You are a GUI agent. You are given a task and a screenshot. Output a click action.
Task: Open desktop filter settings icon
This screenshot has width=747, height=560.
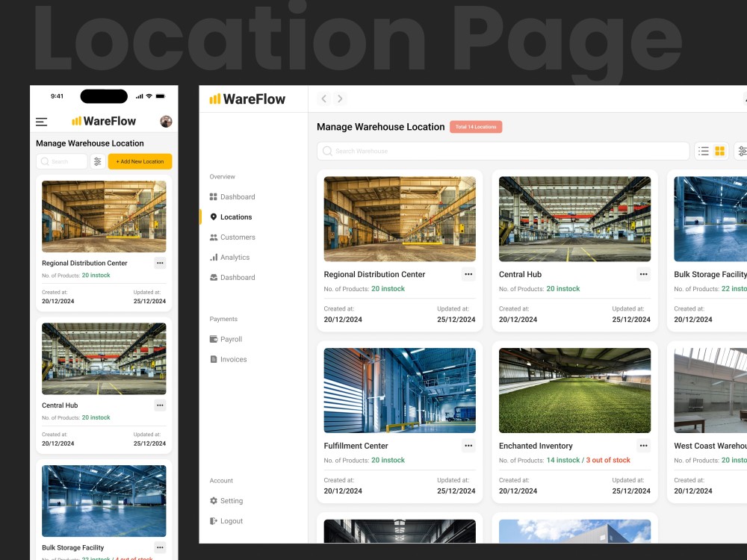coord(743,151)
